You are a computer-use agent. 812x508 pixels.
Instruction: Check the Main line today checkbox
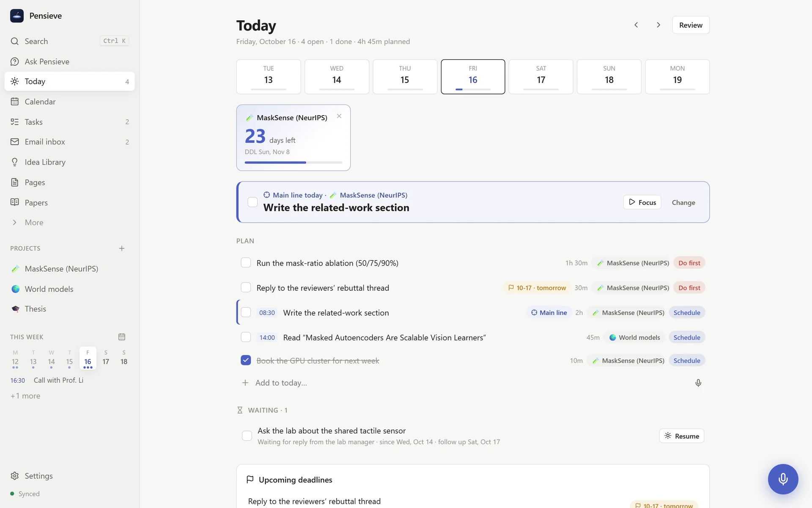[252, 202]
